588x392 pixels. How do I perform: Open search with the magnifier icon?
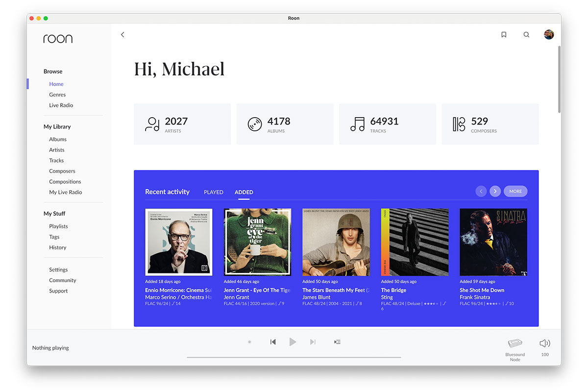(x=526, y=35)
